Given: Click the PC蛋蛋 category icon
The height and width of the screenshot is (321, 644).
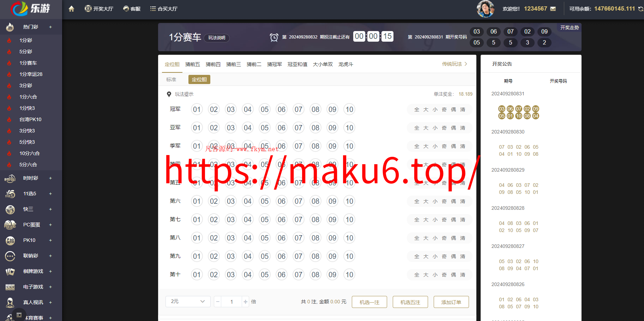Looking at the screenshot, I should coord(10,225).
